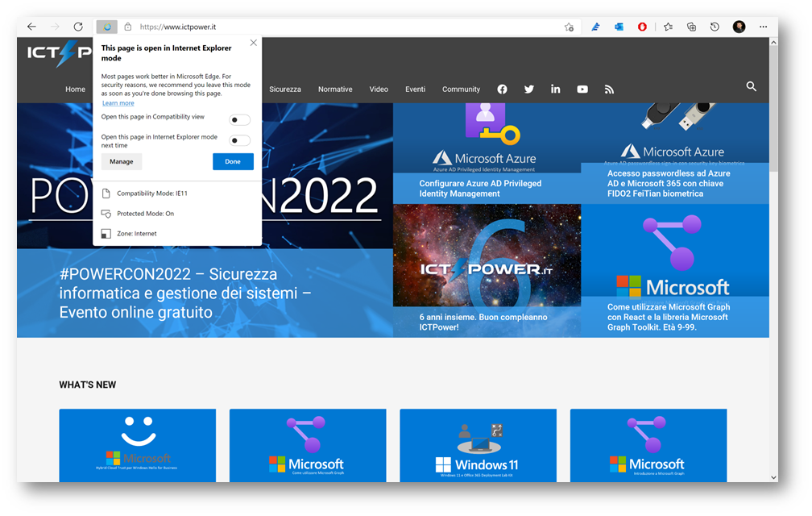Viewport: 812px width, 516px height.
Task: Open the Windows 11 deployment thumbnail card
Action: click(478, 446)
